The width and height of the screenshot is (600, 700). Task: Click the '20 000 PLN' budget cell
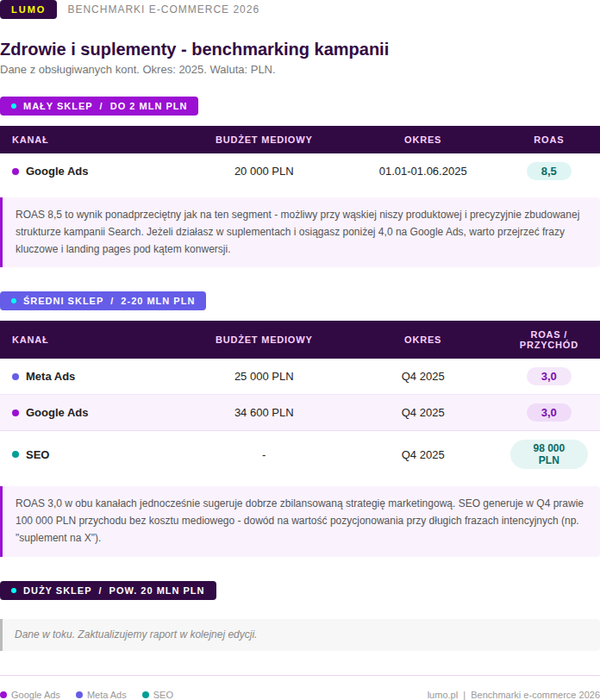pos(264,172)
